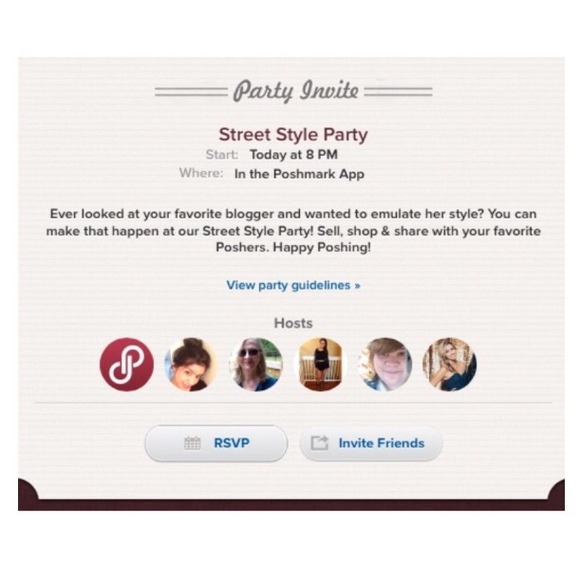Click the In the Poshmark App location text
This screenshot has width=580, height=580.
(x=299, y=174)
